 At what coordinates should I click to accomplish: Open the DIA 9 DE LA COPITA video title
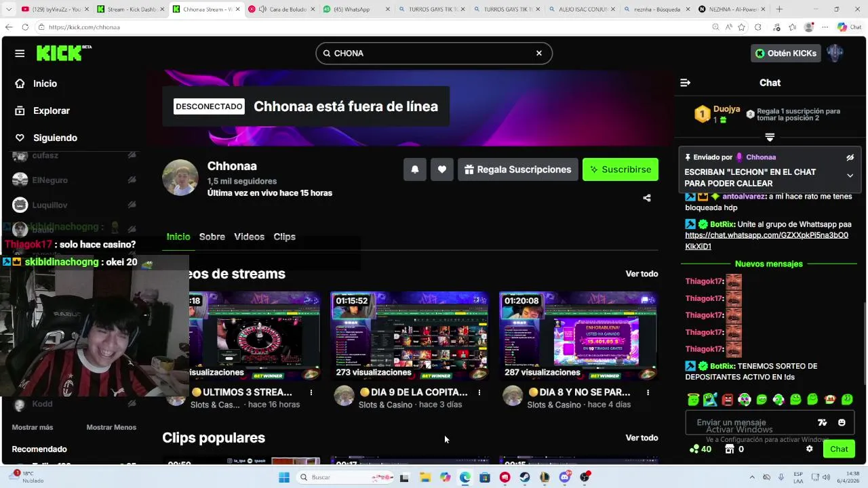[414, 392]
